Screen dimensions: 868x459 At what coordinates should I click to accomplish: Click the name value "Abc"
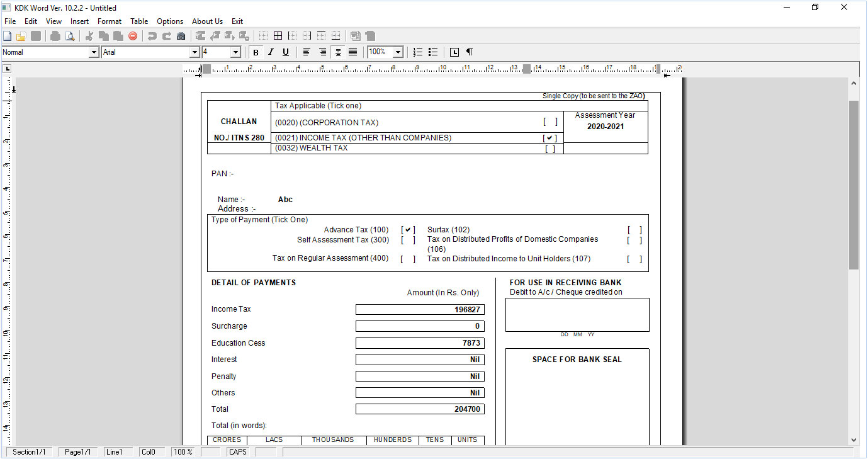tap(285, 200)
